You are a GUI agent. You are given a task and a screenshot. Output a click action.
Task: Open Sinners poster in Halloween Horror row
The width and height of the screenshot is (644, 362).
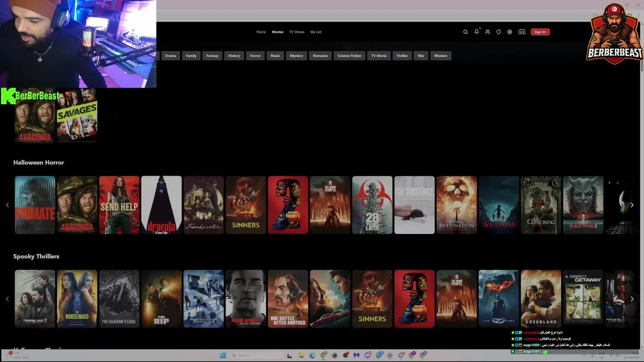[x=246, y=205]
